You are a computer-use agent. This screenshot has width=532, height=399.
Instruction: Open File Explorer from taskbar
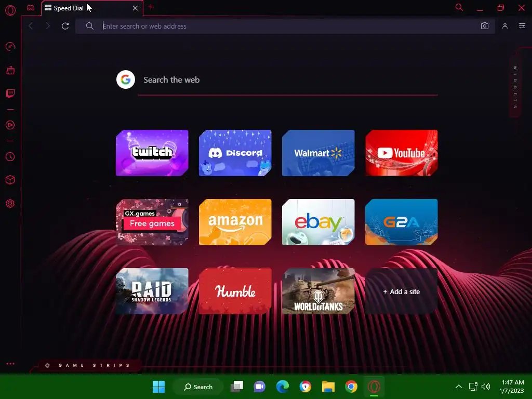pyautogui.click(x=328, y=387)
